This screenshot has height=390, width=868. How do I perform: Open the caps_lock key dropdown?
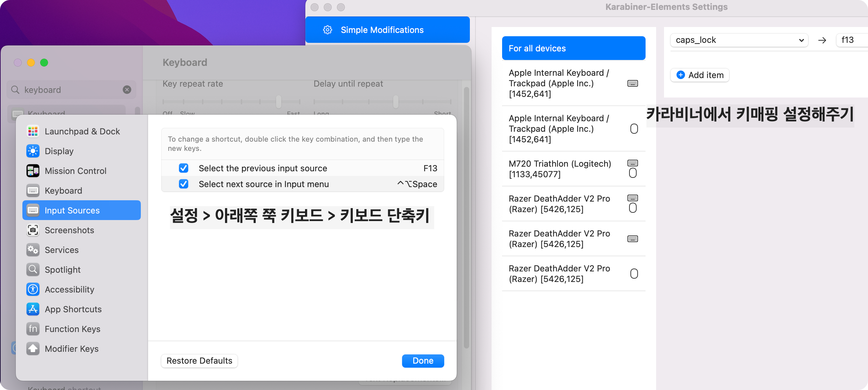(x=739, y=40)
